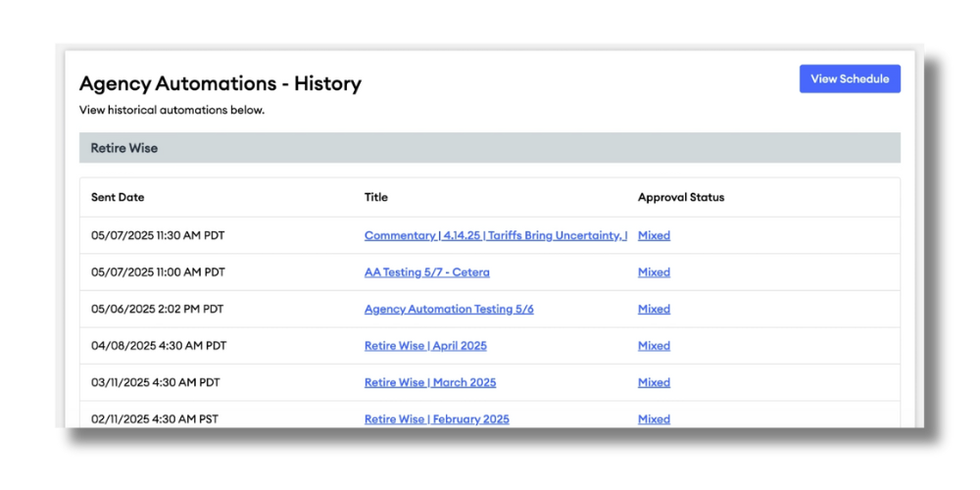Open Agency Automation Testing 5/6 link

(x=448, y=309)
